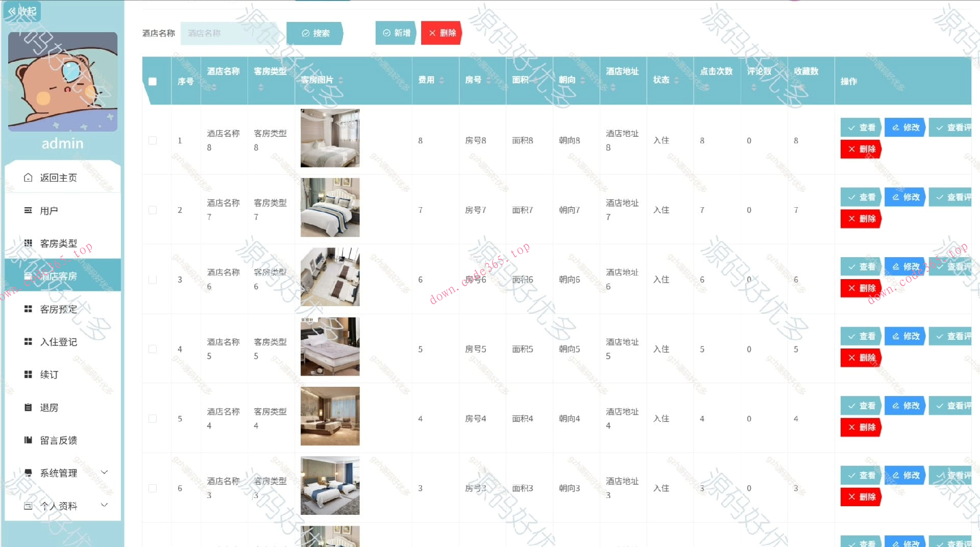Check the checkbox for row 酒店名称4
The image size is (980, 547).
pyautogui.click(x=153, y=419)
